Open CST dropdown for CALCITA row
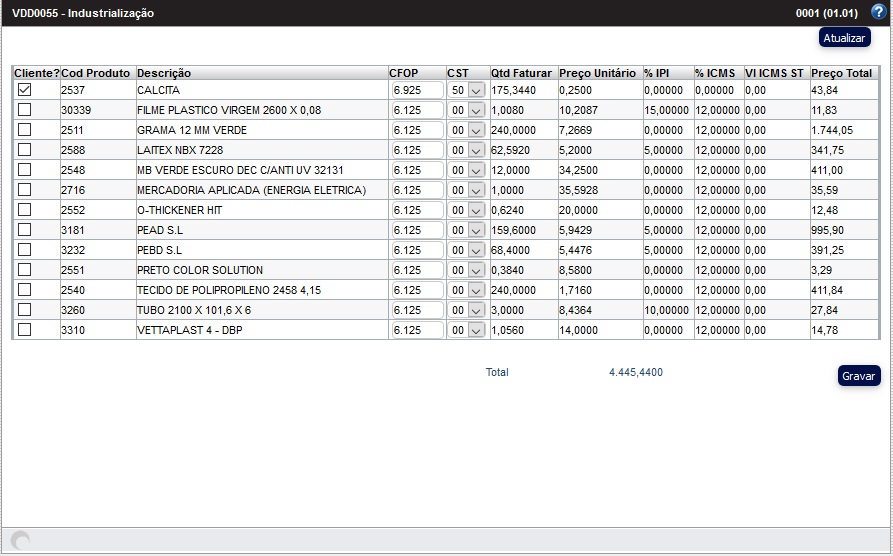The image size is (893, 556). pos(466,90)
